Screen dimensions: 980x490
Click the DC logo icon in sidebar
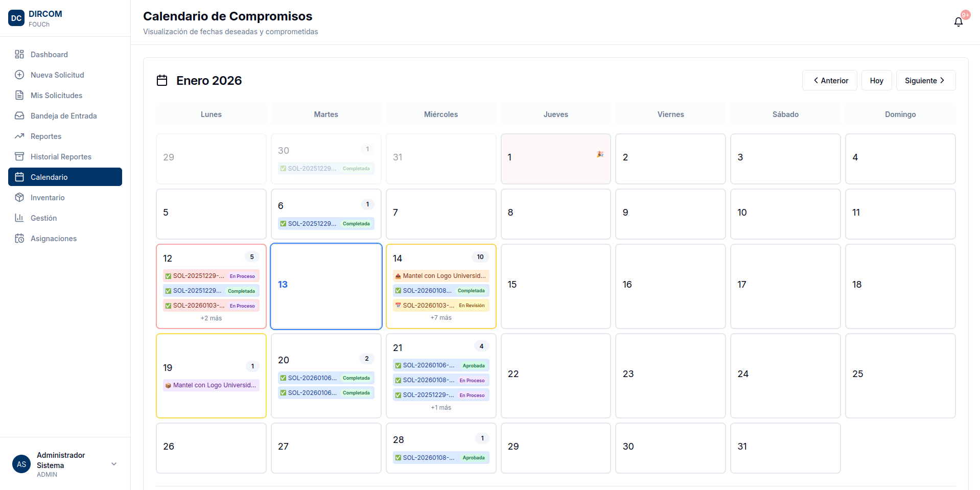pyautogui.click(x=16, y=18)
